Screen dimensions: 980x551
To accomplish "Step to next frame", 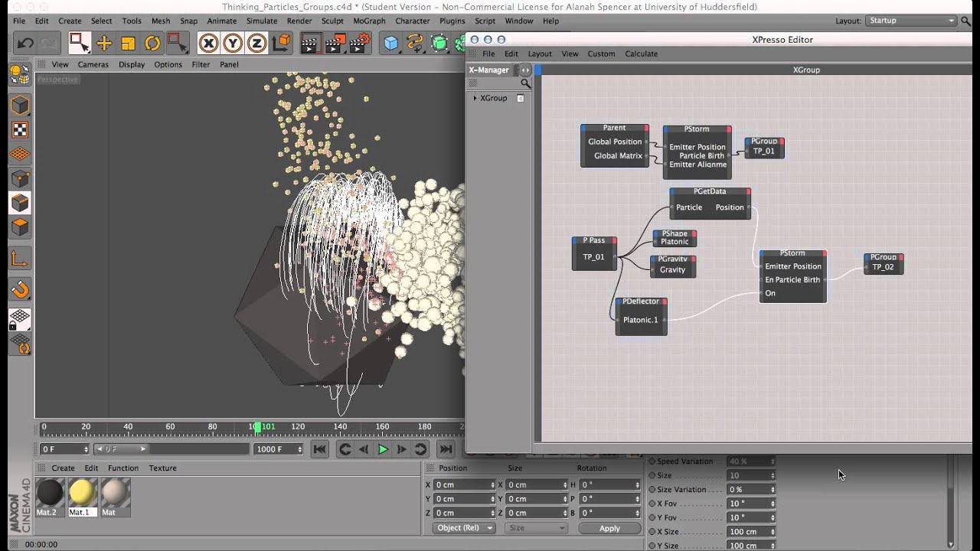I will 401,449.
